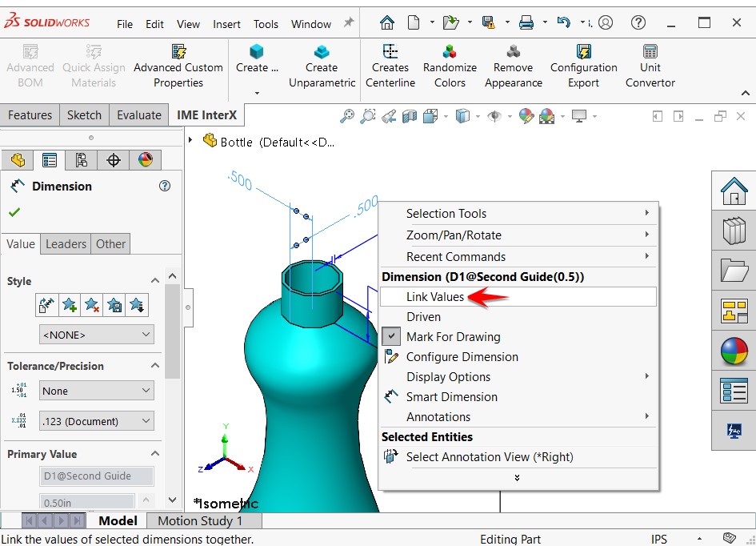The width and height of the screenshot is (756, 546).
Task: Click Remove Appearance tool
Action: click(x=513, y=66)
